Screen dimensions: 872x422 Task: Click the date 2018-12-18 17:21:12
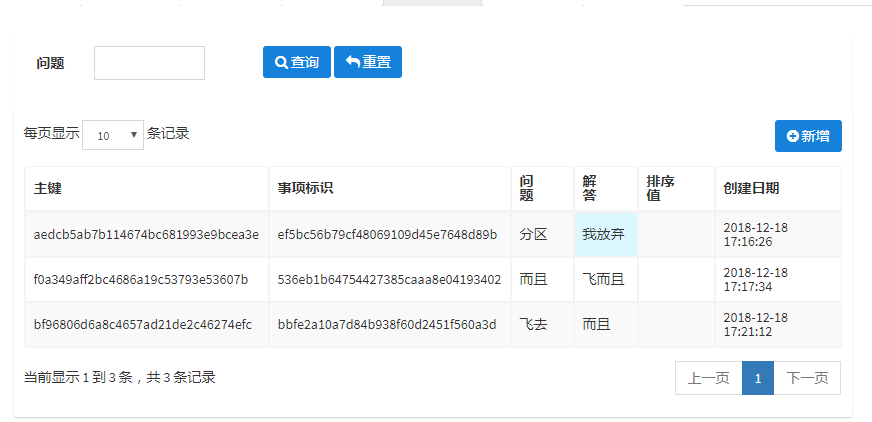coord(756,325)
